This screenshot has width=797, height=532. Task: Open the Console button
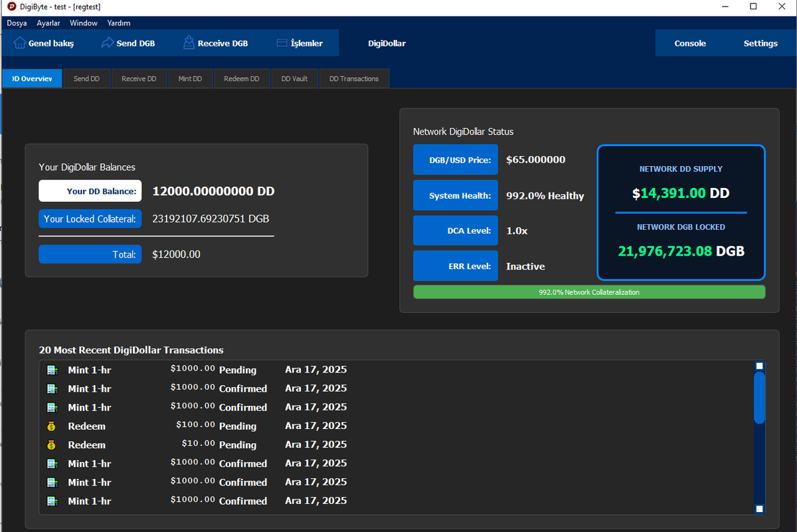[x=690, y=43]
